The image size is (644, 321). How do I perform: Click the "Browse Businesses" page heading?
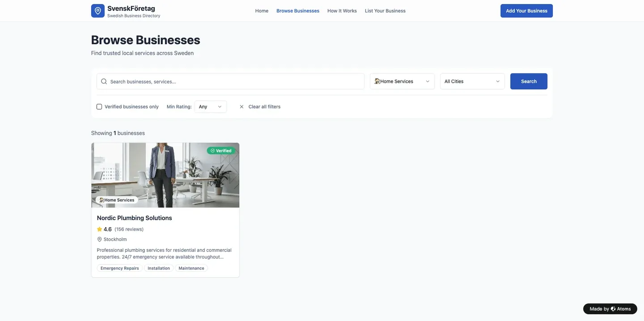[x=145, y=40]
